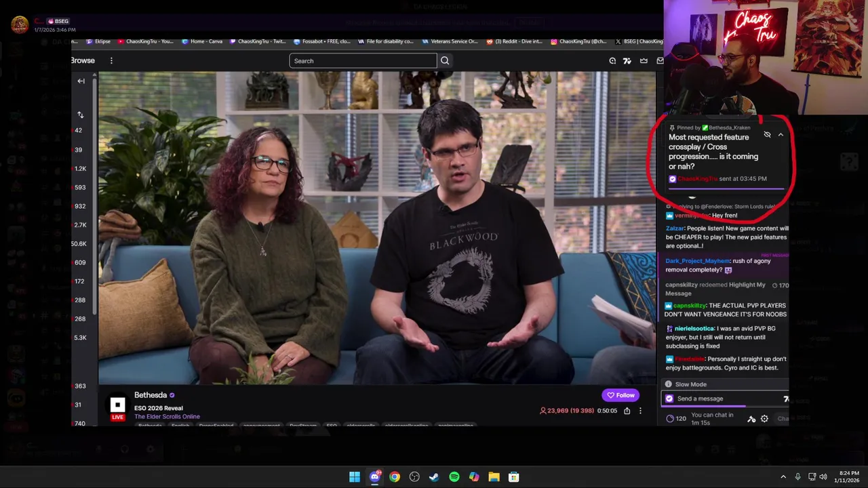Open The Elder Scrolls Online category link
868x488 pixels.
(x=167, y=416)
